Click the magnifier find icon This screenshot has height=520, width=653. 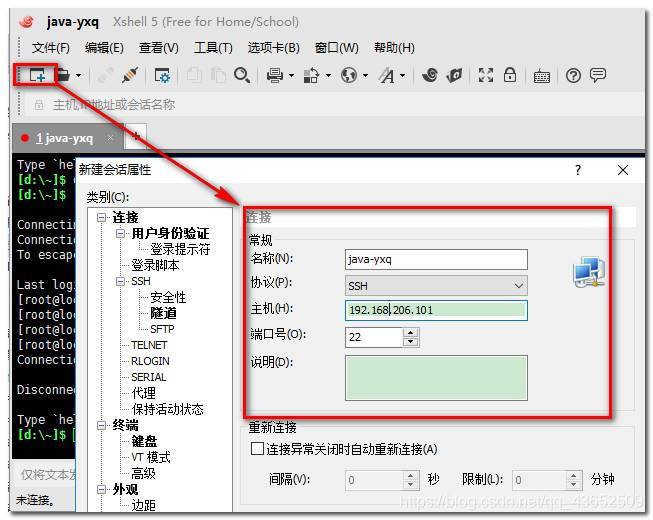242,75
